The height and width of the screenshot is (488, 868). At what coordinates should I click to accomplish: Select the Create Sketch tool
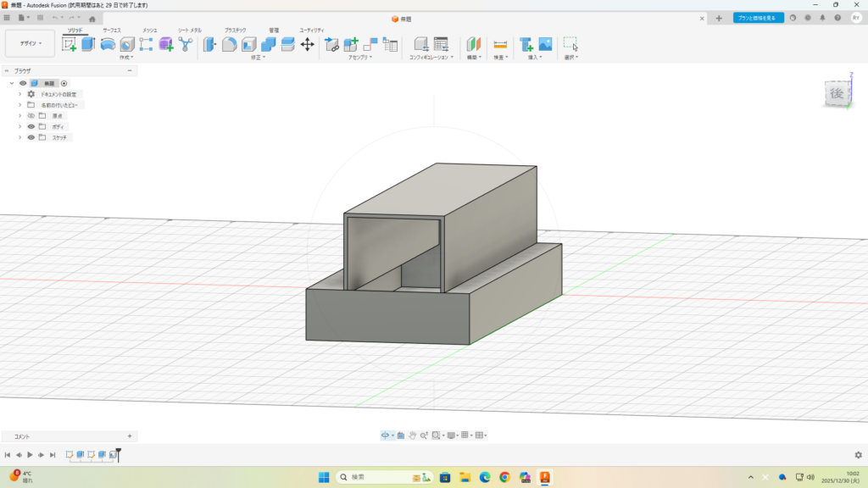pos(70,44)
